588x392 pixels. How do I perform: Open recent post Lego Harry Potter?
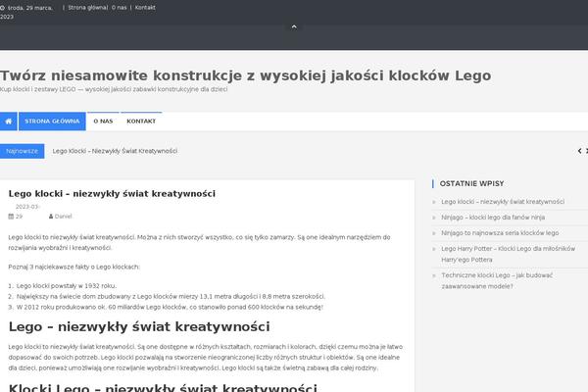(x=508, y=254)
